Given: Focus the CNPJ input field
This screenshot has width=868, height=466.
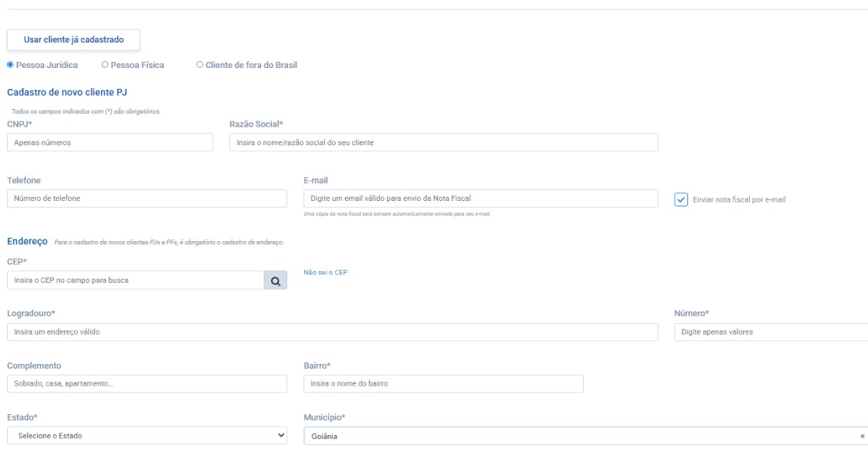Looking at the screenshot, I should point(110,142).
